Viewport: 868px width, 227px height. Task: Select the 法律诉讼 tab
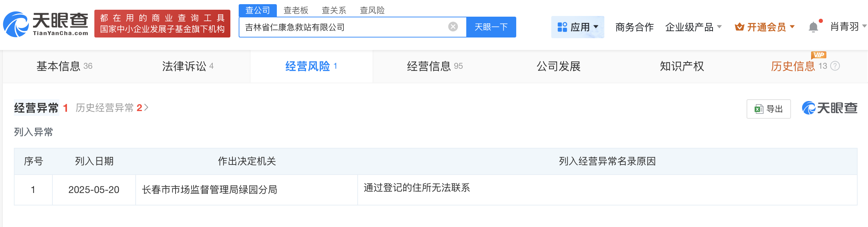click(188, 66)
